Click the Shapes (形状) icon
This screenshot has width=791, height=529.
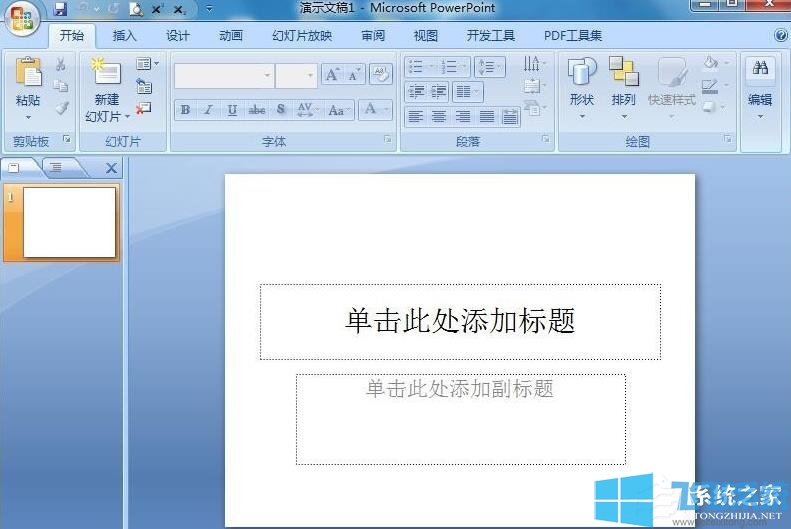tap(581, 73)
